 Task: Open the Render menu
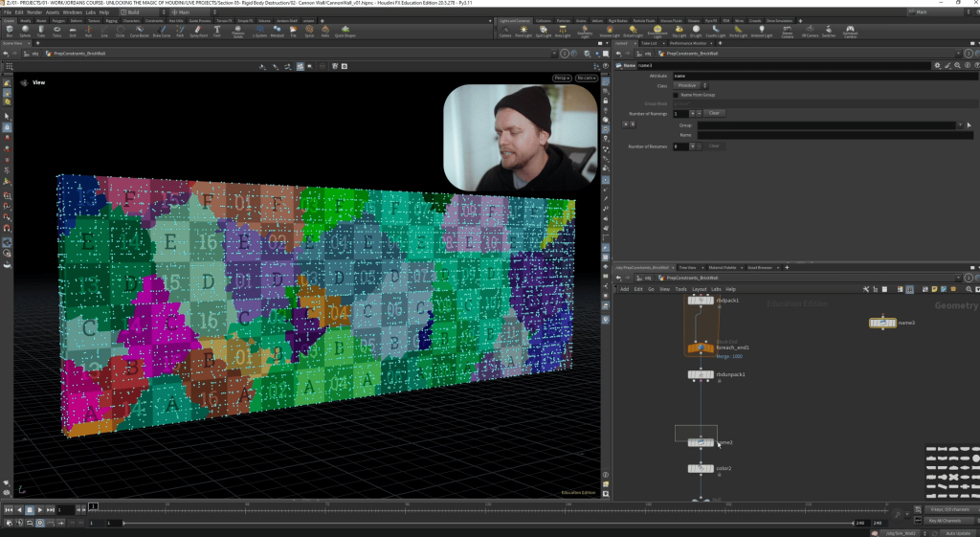(34, 11)
